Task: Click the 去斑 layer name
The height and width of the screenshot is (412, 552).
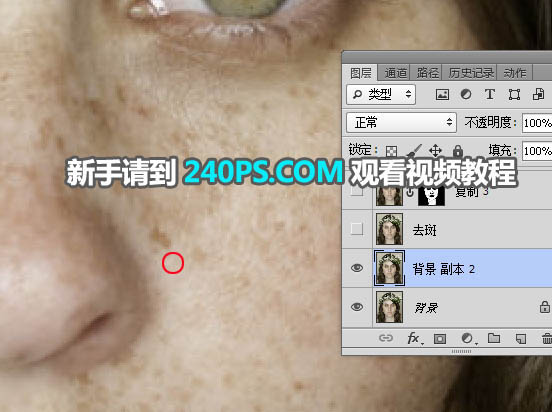Action: [424, 230]
